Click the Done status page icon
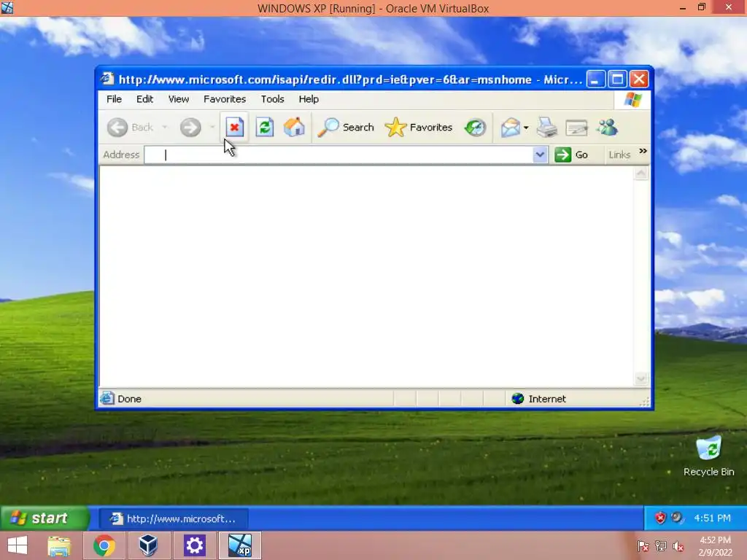The height and width of the screenshot is (560, 747). [x=107, y=398]
